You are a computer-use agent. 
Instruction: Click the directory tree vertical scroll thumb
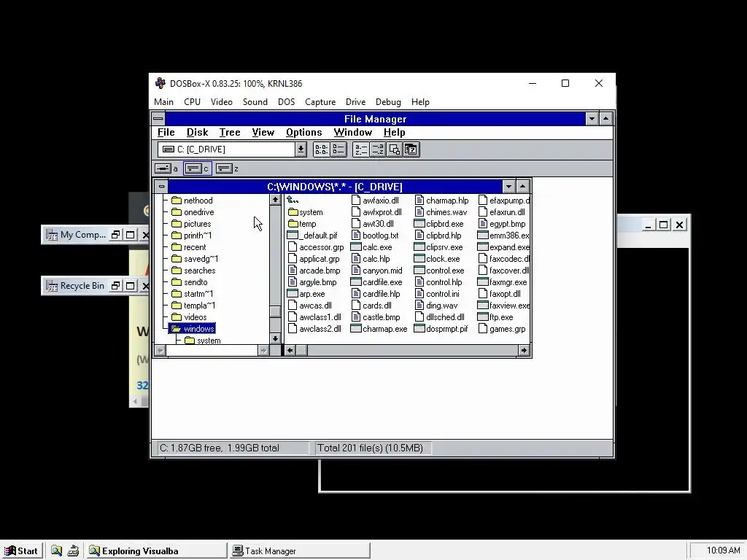click(275, 311)
